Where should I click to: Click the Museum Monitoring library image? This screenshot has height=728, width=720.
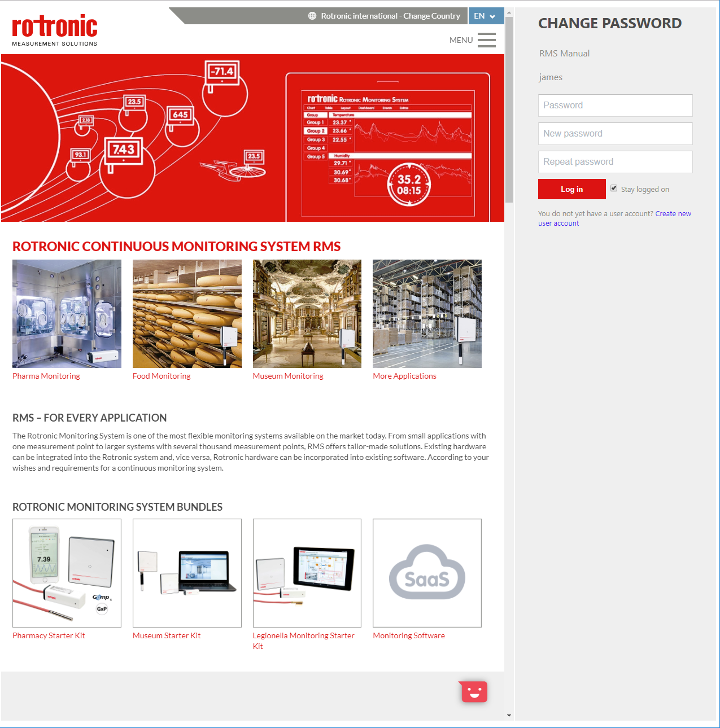click(307, 314)
